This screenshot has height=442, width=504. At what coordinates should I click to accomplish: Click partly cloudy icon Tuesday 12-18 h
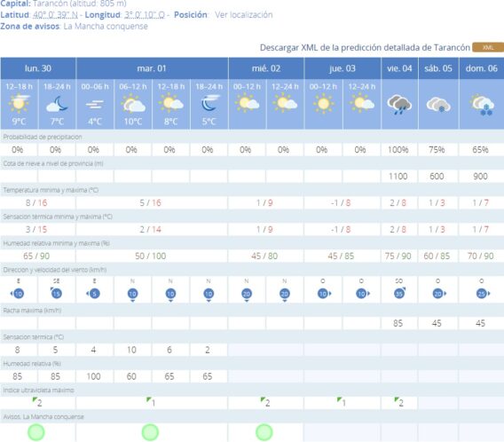171,103
